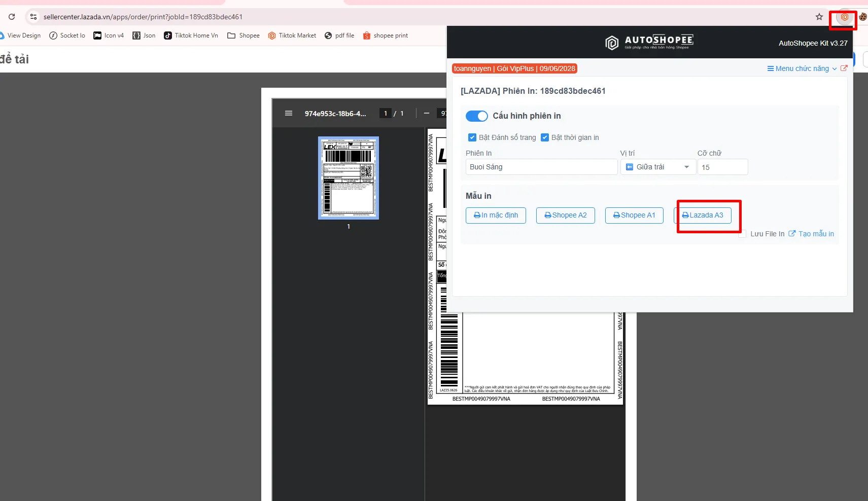Screen dimensions: 868x501
Task: Click the [LAZADA] Phiên In: 189cd83bdec461 heading
Action: pos(533,91)
